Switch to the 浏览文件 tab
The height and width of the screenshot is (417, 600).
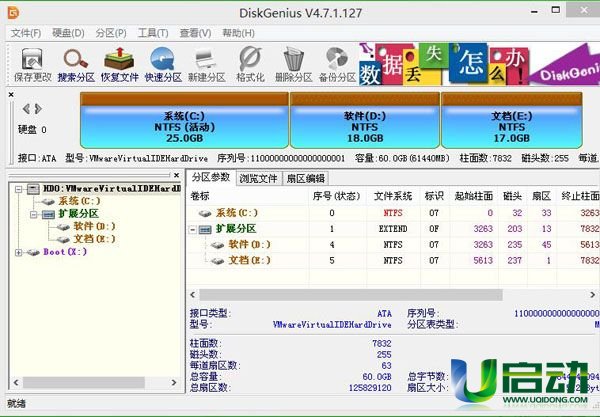tap(259, 178)
